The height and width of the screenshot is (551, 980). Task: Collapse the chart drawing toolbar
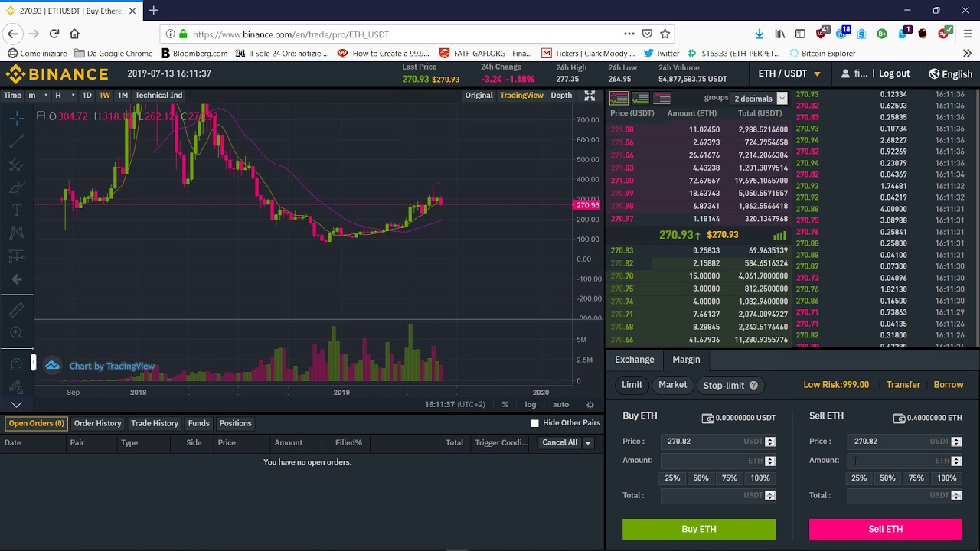coord(33,363)
